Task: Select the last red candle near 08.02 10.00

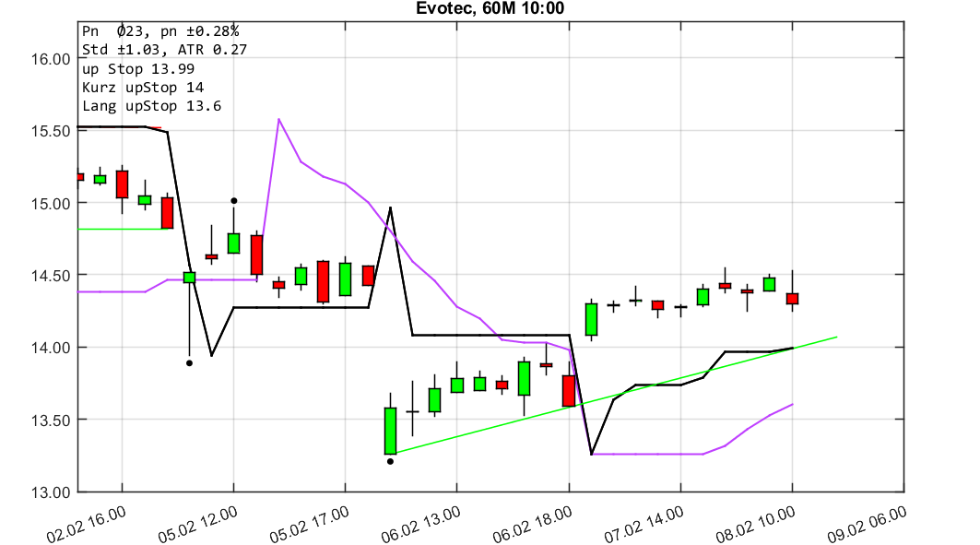Action: pyautogui.click(x=793, y=297)
